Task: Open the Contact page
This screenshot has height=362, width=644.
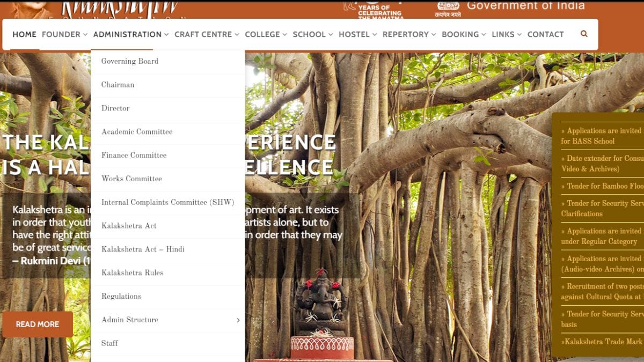Action: point(545,34)
